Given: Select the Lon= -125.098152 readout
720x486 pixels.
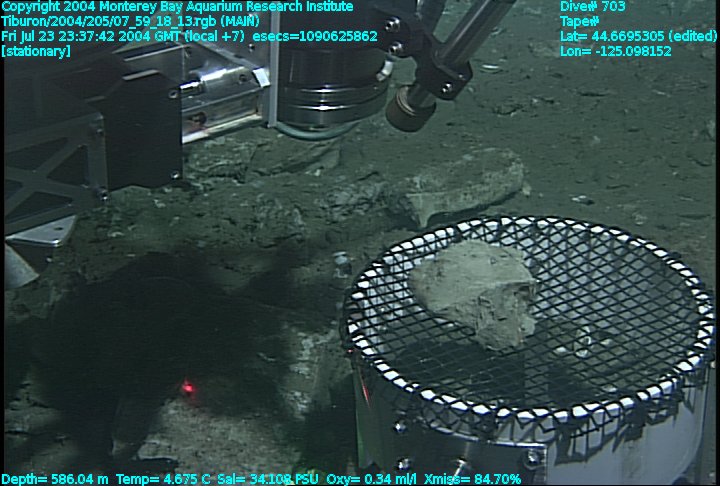Looking at the screenshot, I should click(x=616, y=51).
